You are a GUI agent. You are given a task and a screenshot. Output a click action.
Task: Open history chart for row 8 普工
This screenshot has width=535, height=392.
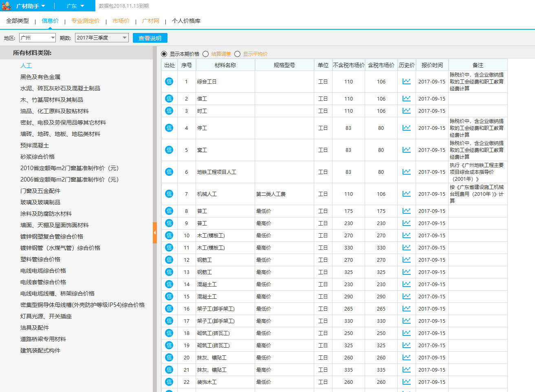click(x=407, y=211)
